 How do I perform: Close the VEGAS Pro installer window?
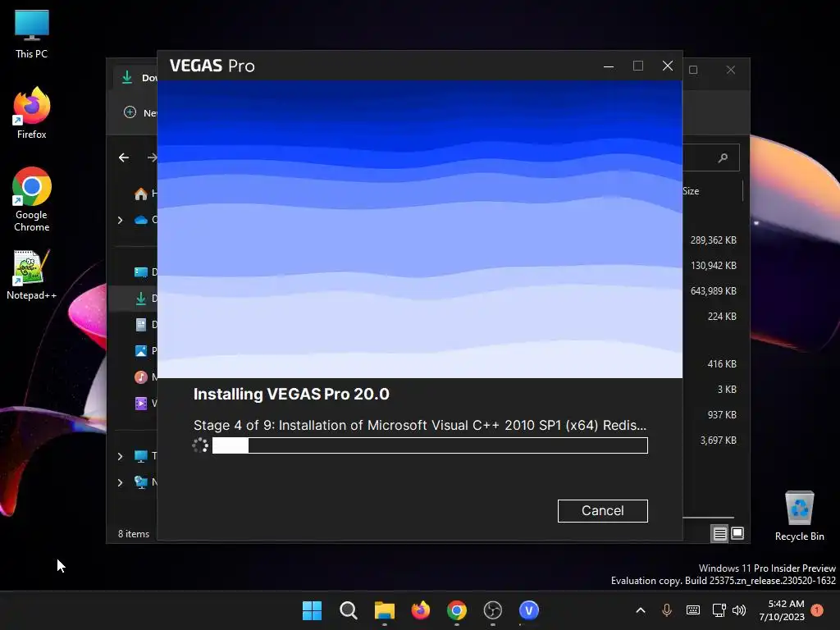click(x=668, y=66)
